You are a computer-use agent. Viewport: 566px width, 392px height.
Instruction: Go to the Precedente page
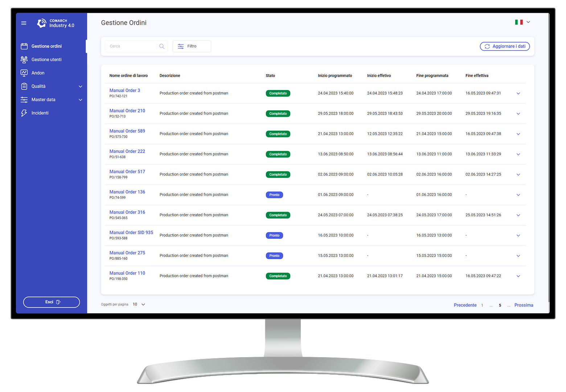tap(465, 305)
